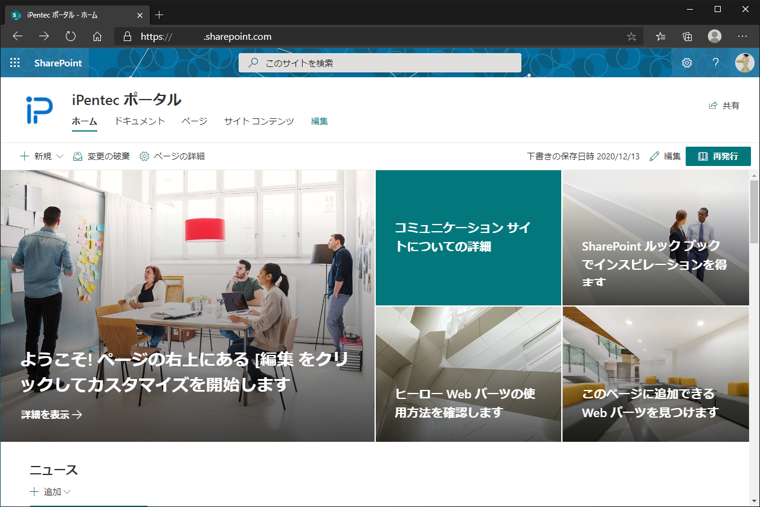Open a new browser tab

159,15
